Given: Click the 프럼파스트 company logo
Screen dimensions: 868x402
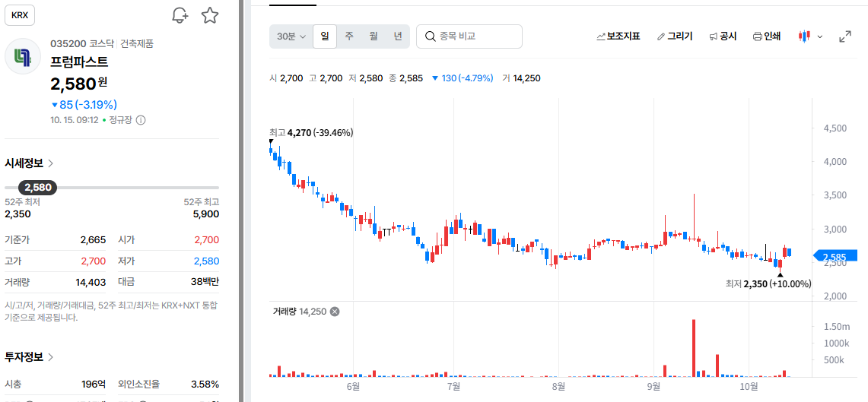Looking at the screenshot, I should pos(23,56).
